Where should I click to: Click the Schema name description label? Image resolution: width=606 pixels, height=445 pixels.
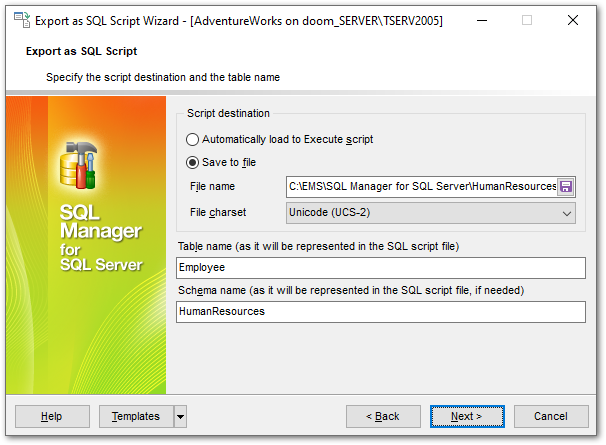click(351, 291)
